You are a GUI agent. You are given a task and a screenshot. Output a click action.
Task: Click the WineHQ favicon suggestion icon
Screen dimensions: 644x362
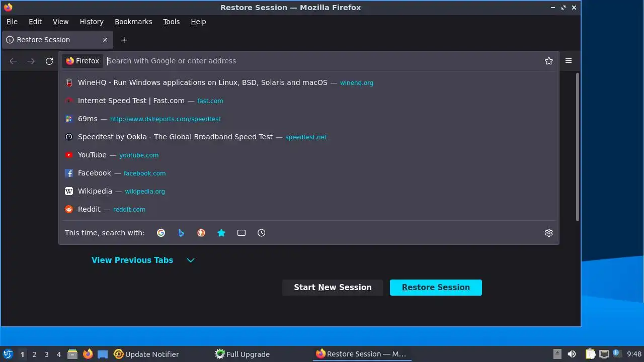tap(69, 82)
